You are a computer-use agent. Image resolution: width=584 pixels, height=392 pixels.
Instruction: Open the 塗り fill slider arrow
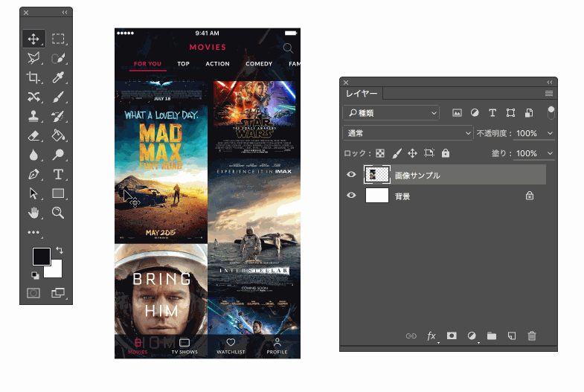pos(550,153)
